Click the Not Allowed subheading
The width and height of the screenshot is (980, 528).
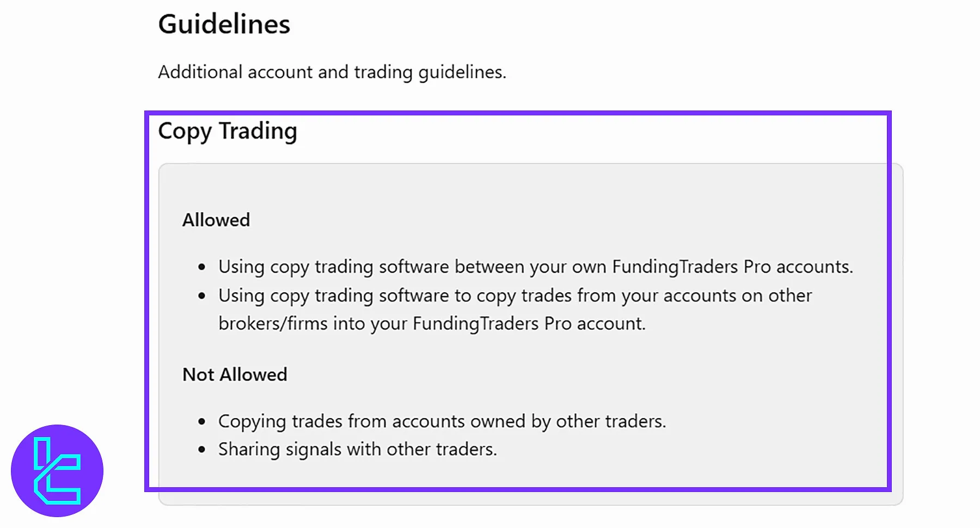tap(235, 374)
